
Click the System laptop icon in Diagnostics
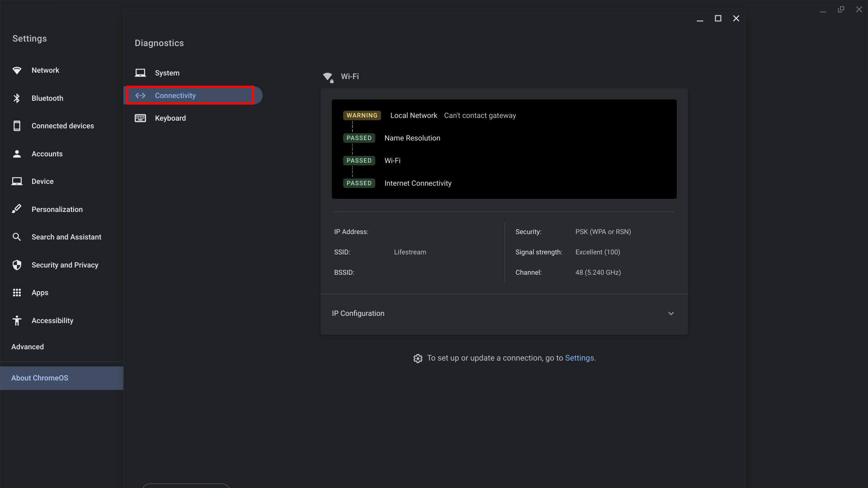[x=140, y=73]
